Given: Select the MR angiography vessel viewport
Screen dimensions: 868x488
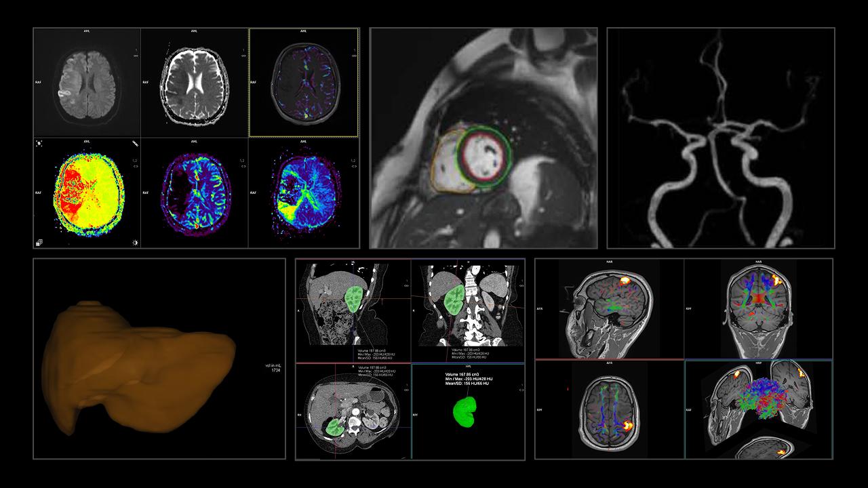Looking at the screenshot, I should tap(721, 138).
